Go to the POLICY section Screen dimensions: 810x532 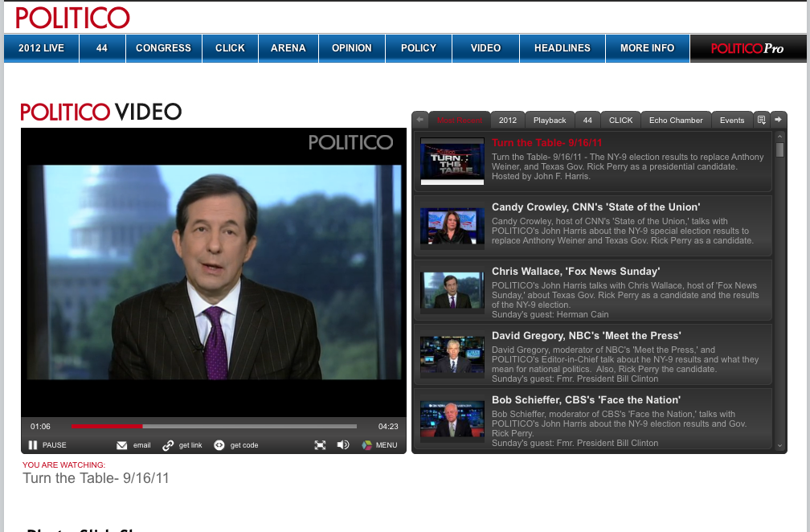(419, 48)
